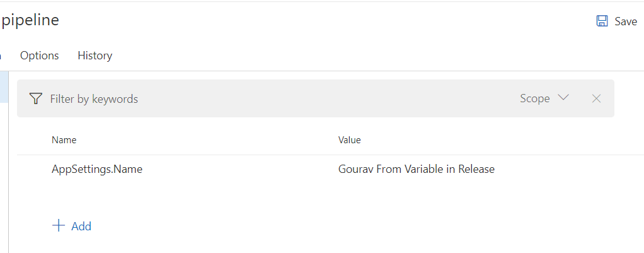Open the Scope dropdown label

click(534, 98)
